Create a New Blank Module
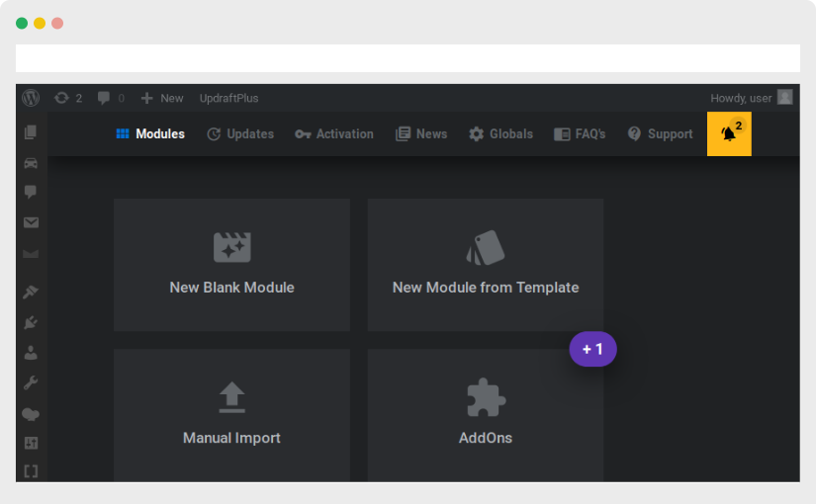This screenshot has height=504, width=816. click(232, 265)
